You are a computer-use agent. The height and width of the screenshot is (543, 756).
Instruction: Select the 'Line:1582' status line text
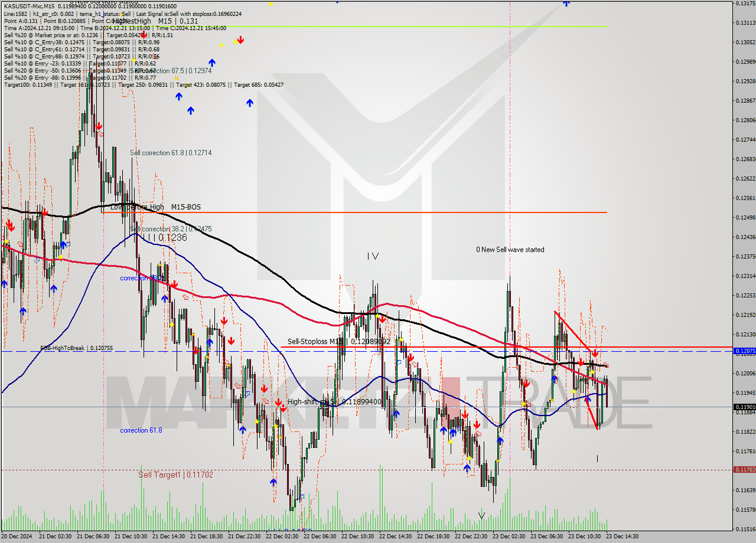(123, 14)
